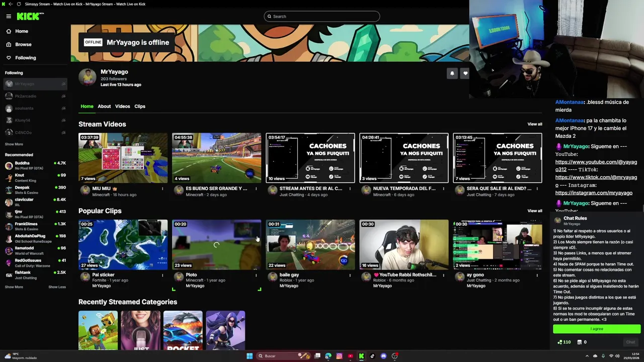Switch to the Videos tab
This screenshot has height=362, width=644.
[122, 107]
